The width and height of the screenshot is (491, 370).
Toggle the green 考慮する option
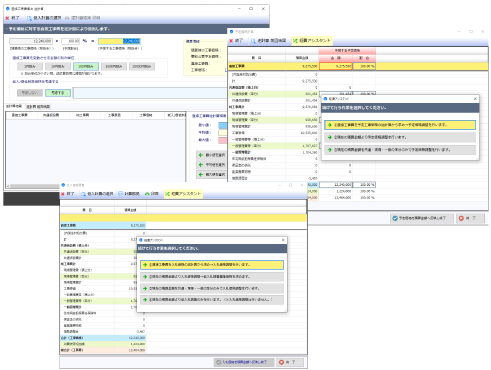coord(58,93)
